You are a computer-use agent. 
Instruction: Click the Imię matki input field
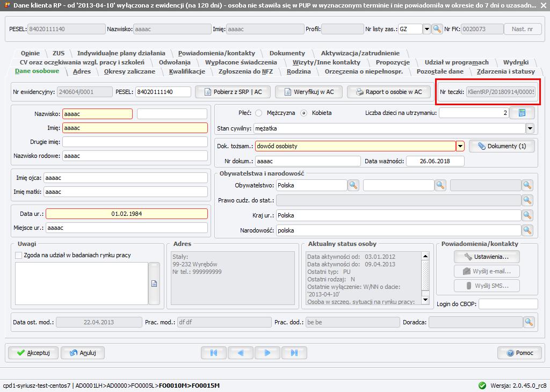126,192
